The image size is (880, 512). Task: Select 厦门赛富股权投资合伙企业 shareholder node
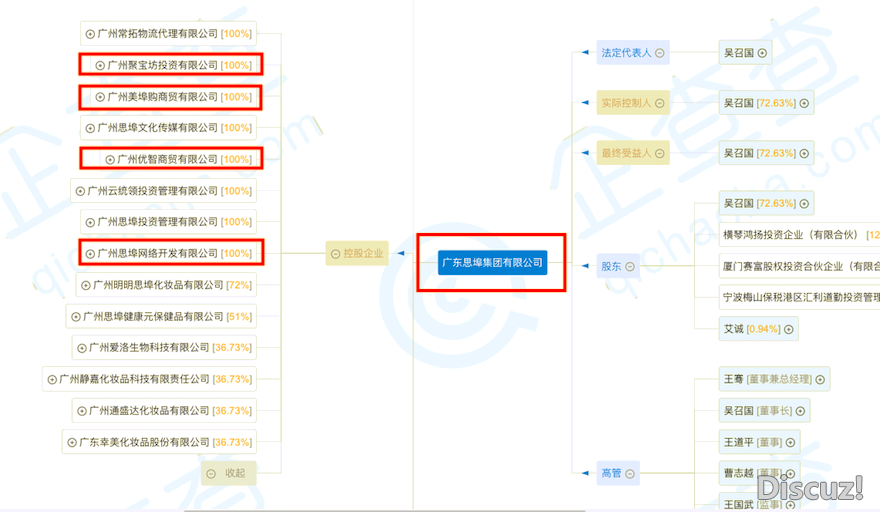pyautogui.click(x=800, y=266)
